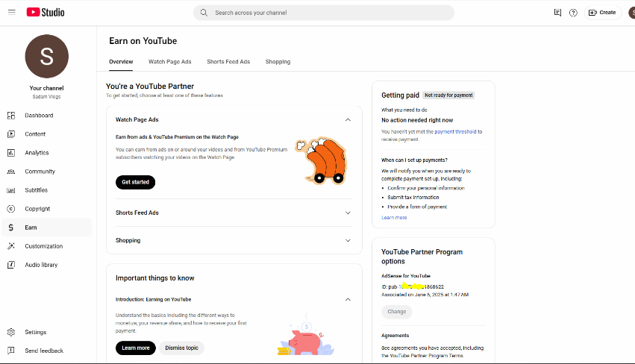Click the Community people icon
This screenshot has width=635, height=364.
pyautogui.click(x=11, y=172)
